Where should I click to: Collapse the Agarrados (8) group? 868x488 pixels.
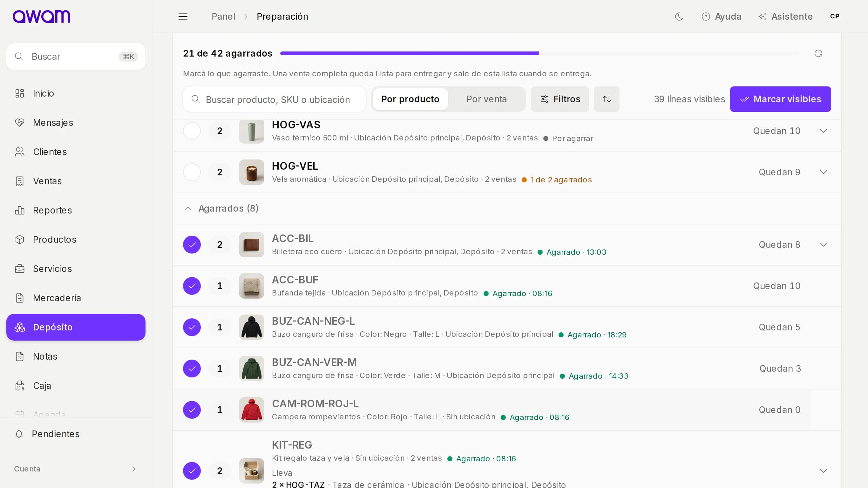[222, 209]
